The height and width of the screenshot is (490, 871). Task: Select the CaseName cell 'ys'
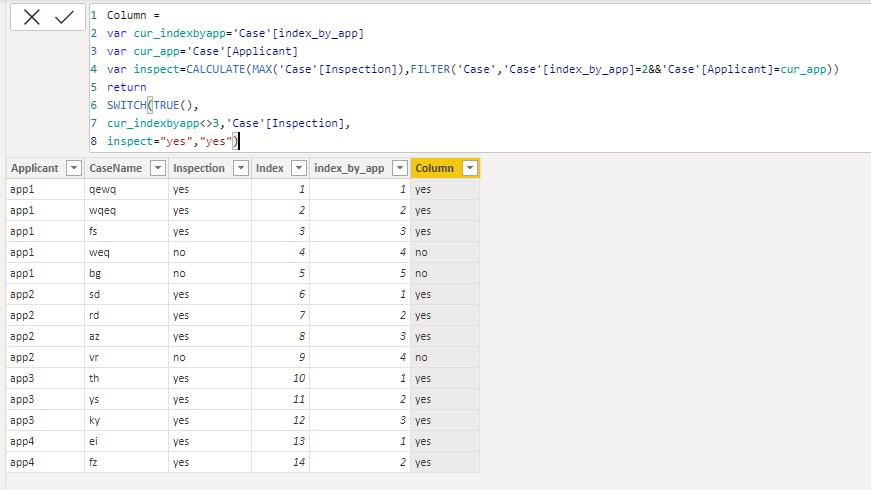pyautogui.click(x=127, y=399)
